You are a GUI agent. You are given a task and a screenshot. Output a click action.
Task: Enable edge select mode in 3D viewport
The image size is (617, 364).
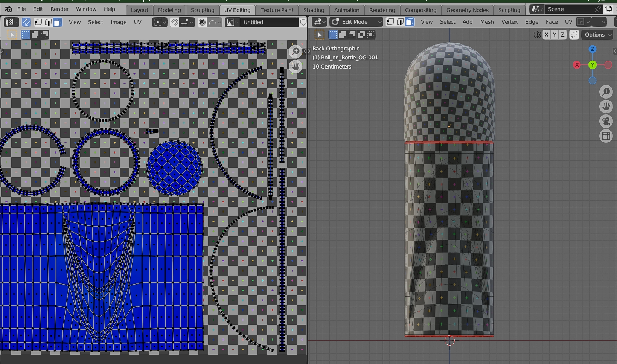[400, 22]
